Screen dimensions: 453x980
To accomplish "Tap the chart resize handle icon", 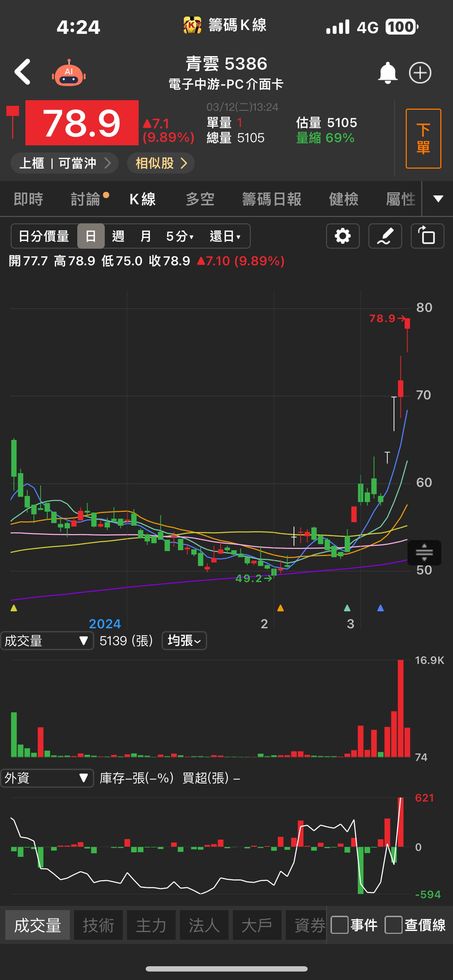I will (x=424, y=552).
